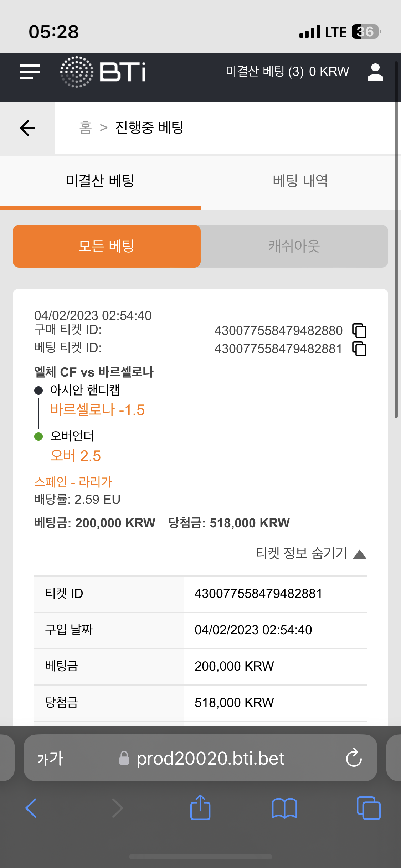
Task: Select the 베팅 내역 tab
Action: click(x=300, y=181)
